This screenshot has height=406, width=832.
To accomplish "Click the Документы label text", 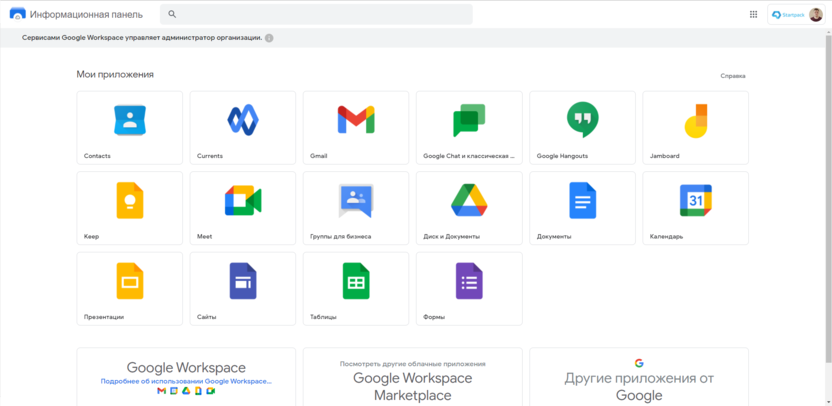I will pyautogui.click(x=554, y=236).
